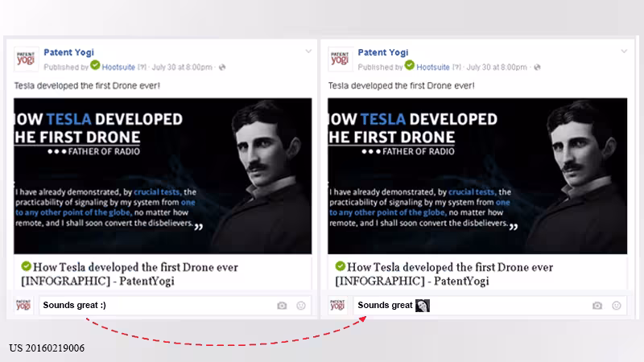Click 'Tesla developed the first Drone ever!' left text
The width and height of the screenshot is (644, 362).
[x=87, y=86]
